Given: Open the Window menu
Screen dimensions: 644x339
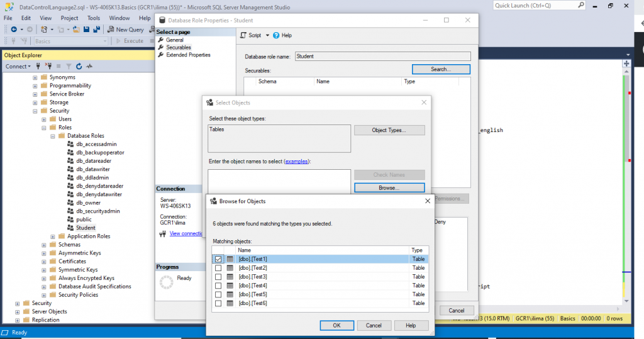Looking at the screenshot, I should tap(119, 18).
